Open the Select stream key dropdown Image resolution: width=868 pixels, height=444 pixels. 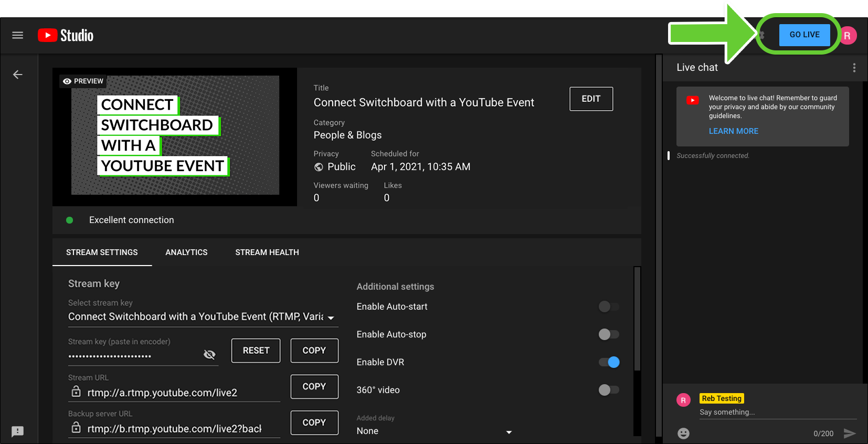(203, 317)
